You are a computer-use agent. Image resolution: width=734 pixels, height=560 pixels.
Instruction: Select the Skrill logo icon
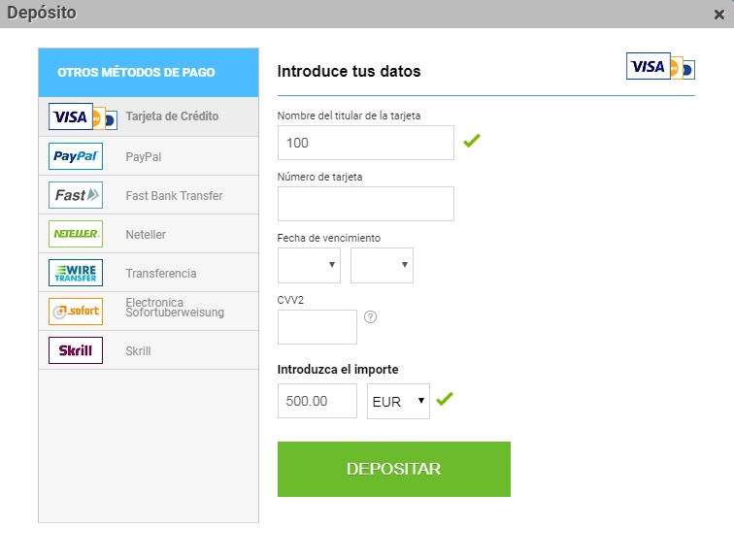76,350
